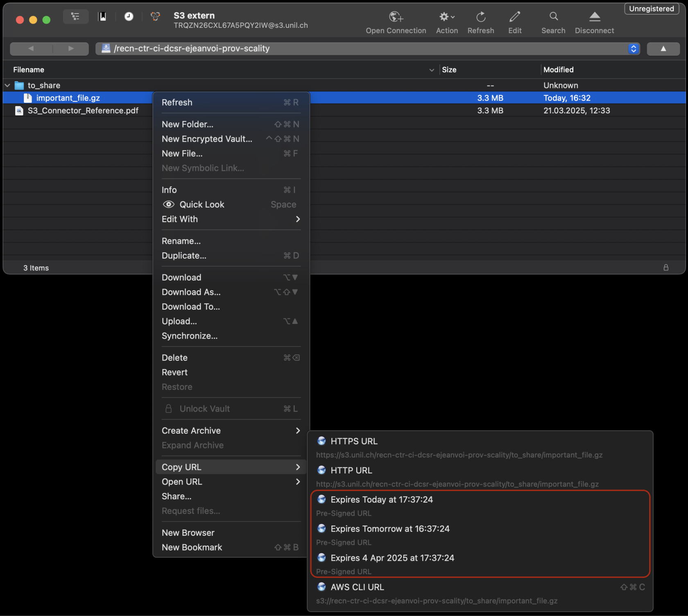Select Download To... in context menu
The height and width of the screenshot is (616, 688).
(191, 307)
